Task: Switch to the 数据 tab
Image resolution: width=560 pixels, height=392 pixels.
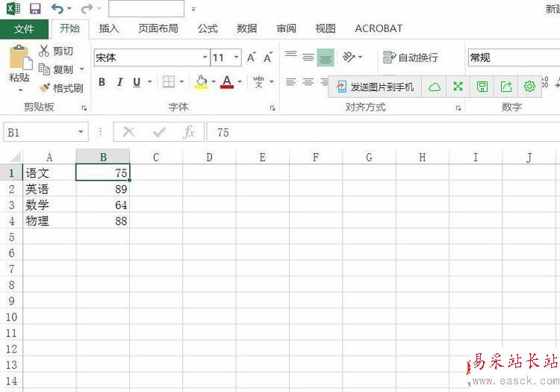Action: (x=247, y=28)
